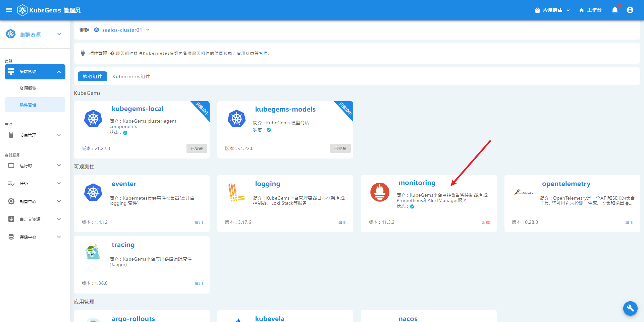The image size is (644, 322).
Task: Enable the tracing plugin
Action: coord(199,283)
